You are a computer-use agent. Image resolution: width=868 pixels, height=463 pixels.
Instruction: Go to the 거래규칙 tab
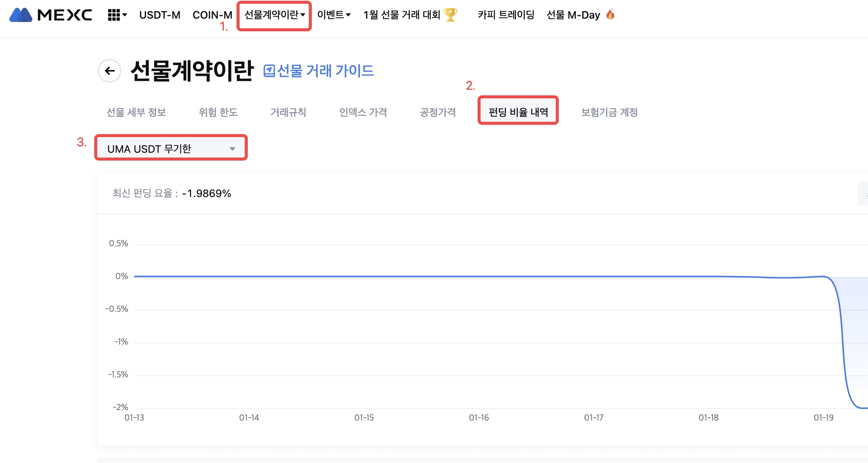(288, 112)
